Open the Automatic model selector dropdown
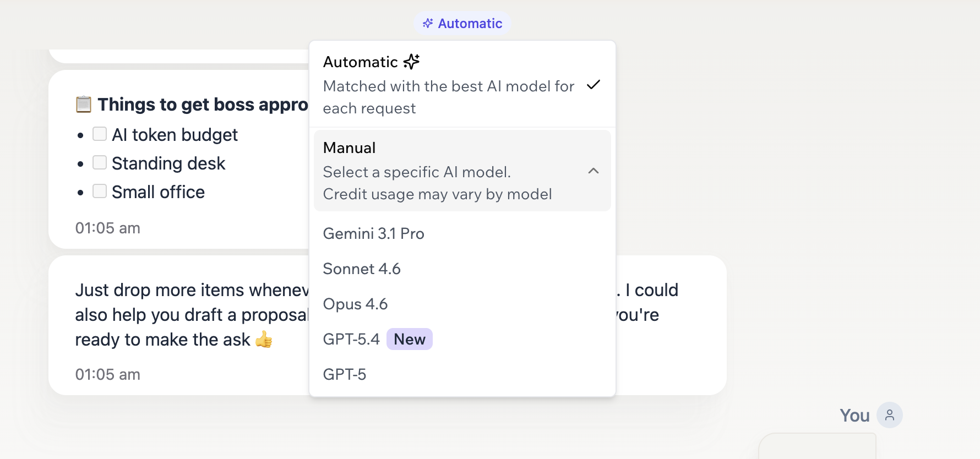This screenshot has height=459, width=980. click(x=462, y=23)
